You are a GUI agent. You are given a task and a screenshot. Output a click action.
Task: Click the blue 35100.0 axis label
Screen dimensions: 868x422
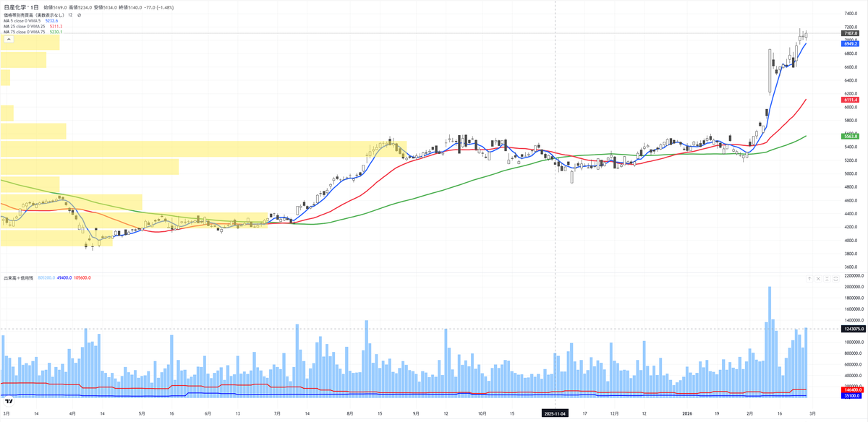tap(851, 395)
